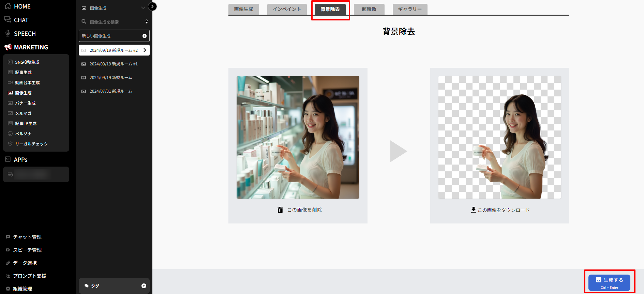Screen dimensions: 644x294
Task: Click the plus icon in the タグ panel
Action: [x=144, y=286]
